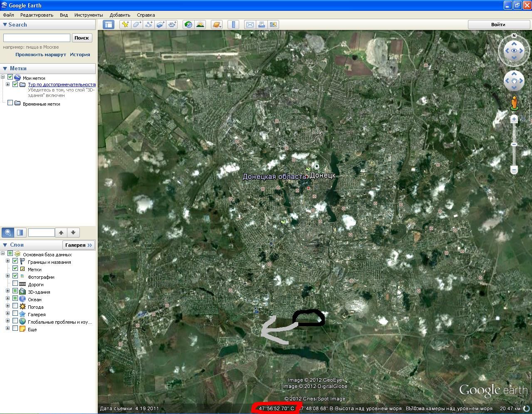Click the zoom slider handle
Screen dimensions: 532x414
pos(514,144)
